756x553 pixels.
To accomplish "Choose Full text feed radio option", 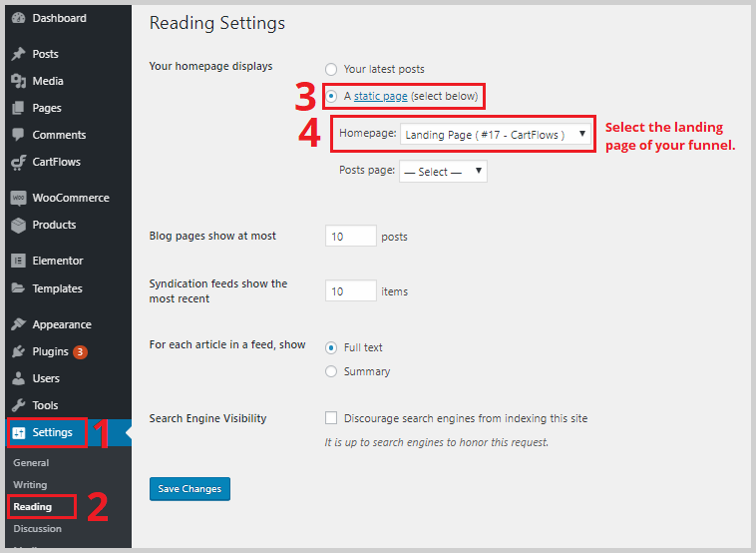I will point(331,347).
